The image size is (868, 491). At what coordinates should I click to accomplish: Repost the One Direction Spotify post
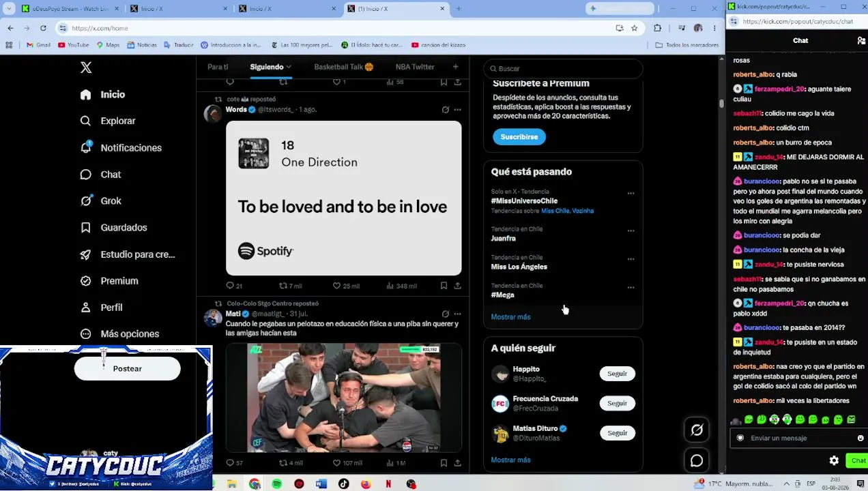[x=290, y=286]
